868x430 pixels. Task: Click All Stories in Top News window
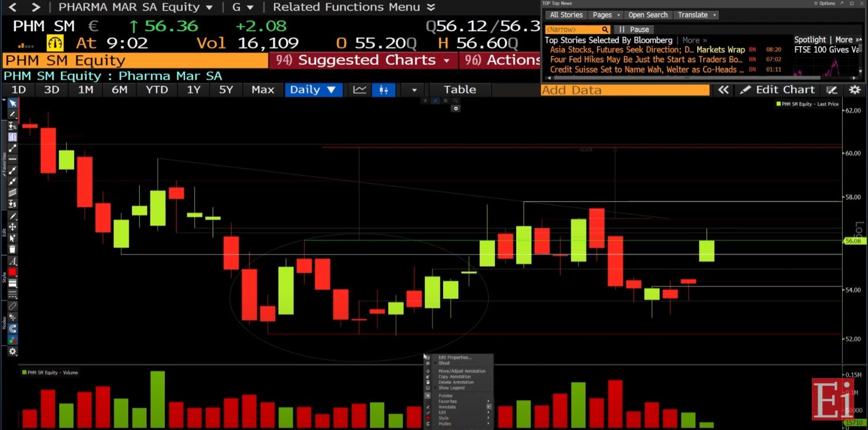[566, 15]
